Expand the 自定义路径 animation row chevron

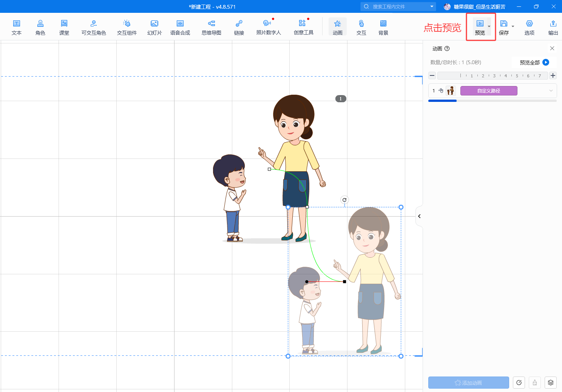coord(551,91)
